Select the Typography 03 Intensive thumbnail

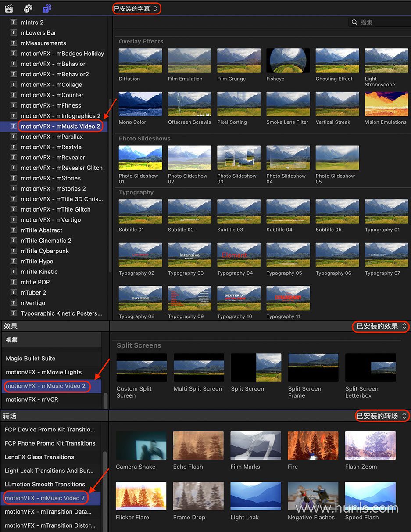[x=189, y=255]
